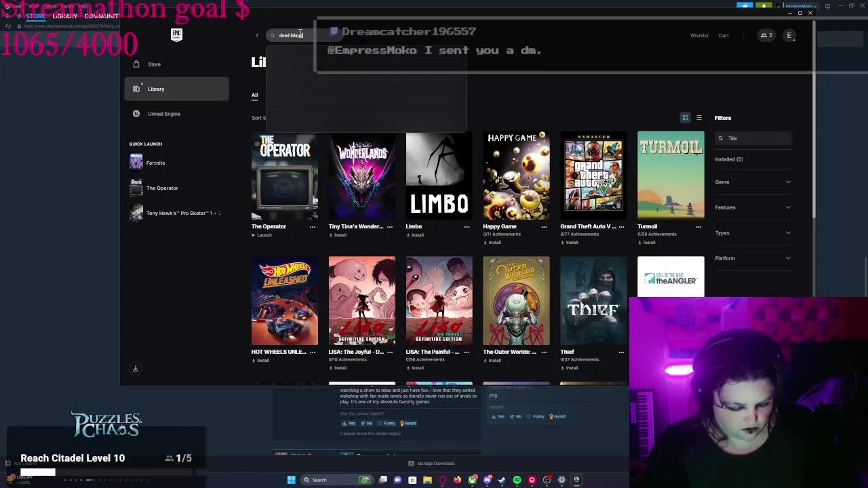Viewport: 868px width, 488px height.
Task: Open COMMUNITY tab in Steam window
Action: pyautogui.click(x=102, y=16)
